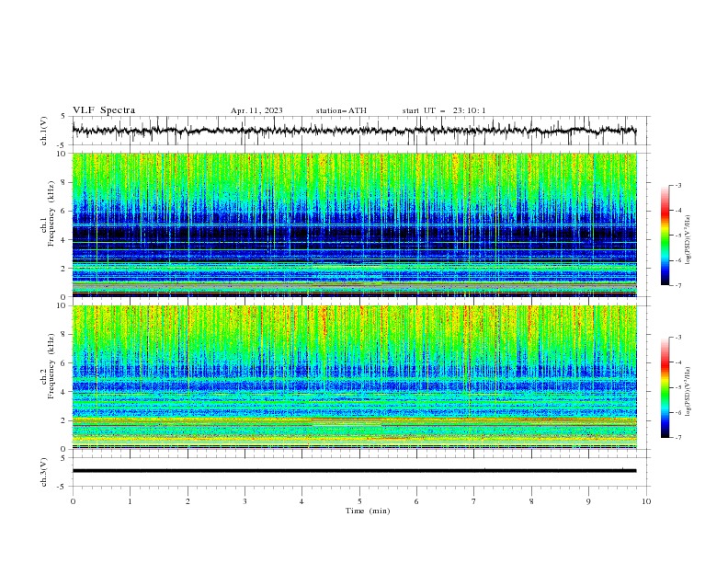
Task: Click the ch.2 spectrogram plot
Action: coord(355,377)
